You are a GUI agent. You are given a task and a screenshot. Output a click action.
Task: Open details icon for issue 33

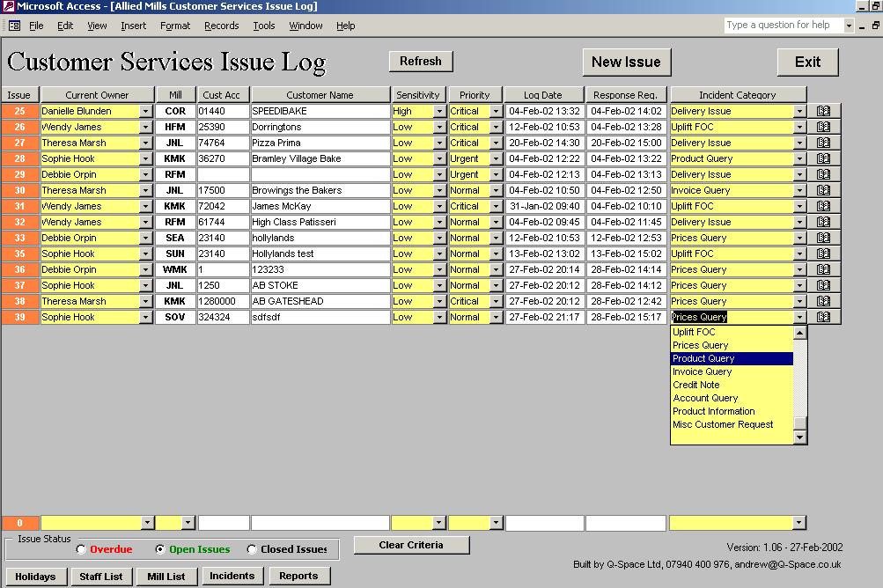(824, 238)
